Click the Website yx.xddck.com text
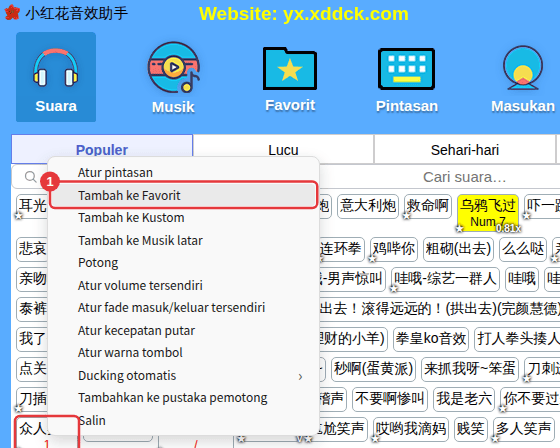This screenshot has height=448, width=560. [x=304, y=14]
